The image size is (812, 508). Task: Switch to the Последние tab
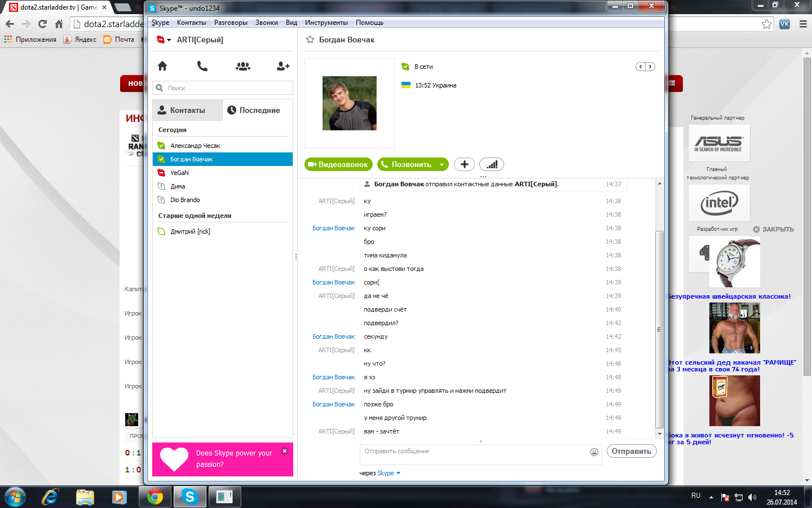tap(258, 110)
